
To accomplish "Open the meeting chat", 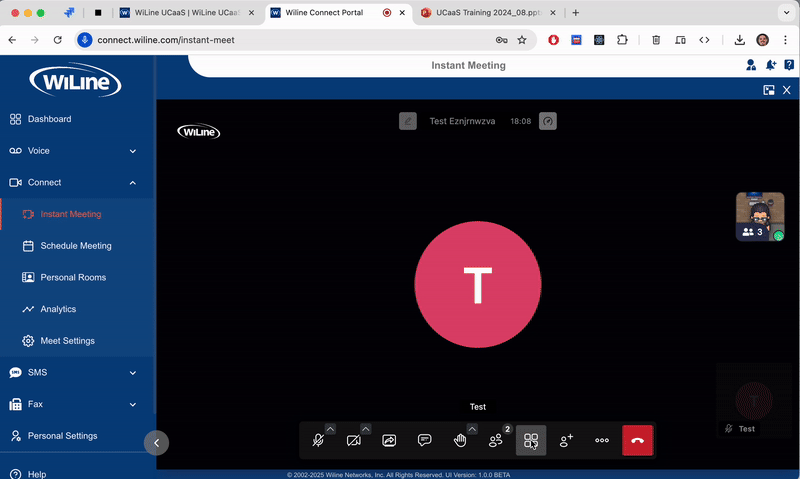I will (x=424, y=440).
